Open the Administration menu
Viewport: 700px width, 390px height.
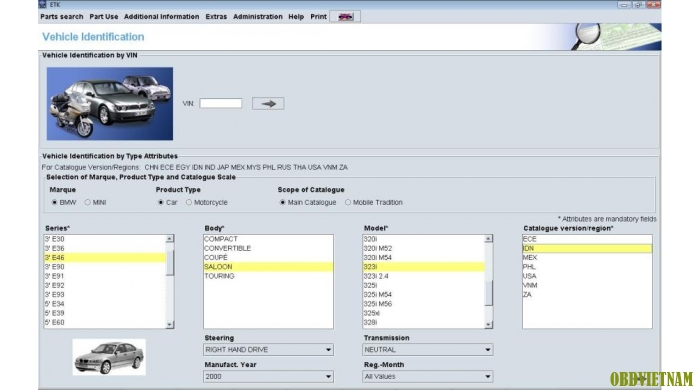[x=258, y=17]
